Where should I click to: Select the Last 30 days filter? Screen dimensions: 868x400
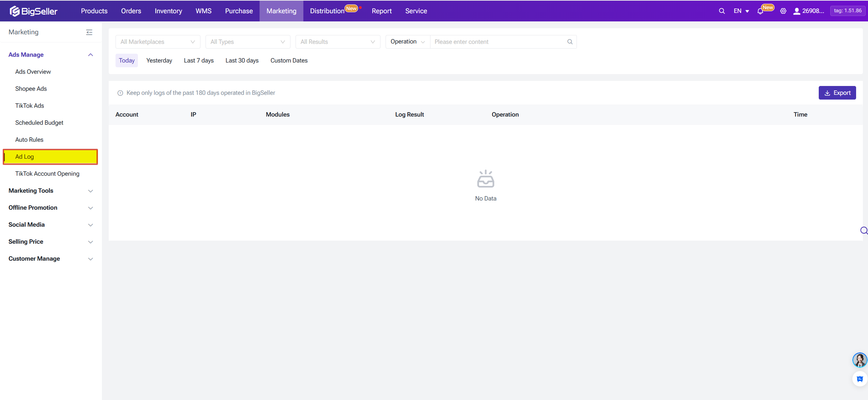click(x=242, y=60)
